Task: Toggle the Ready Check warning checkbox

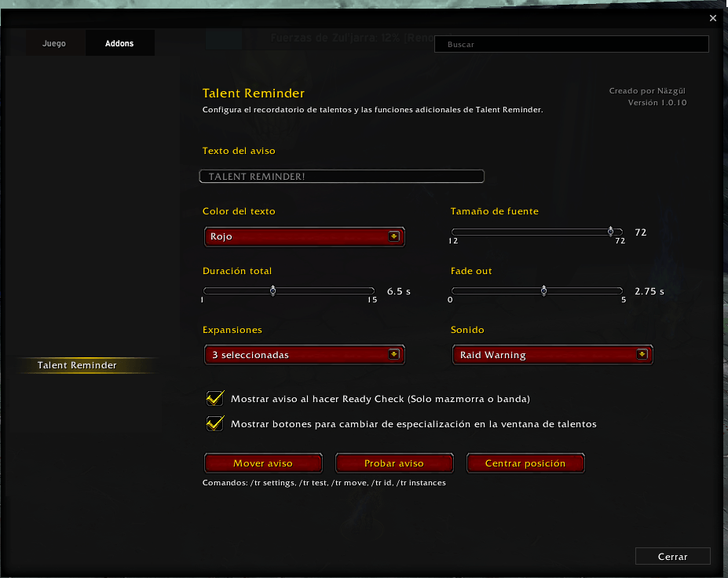Action: [215, 398]
